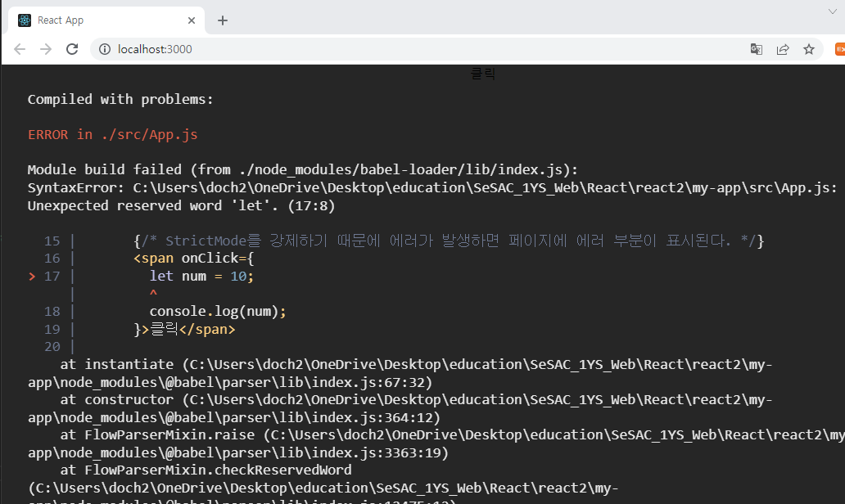This screenshot has height=504, width=845.
Task: Click '}>클릭</span>' code on line 19
Action: coord(184,329)
